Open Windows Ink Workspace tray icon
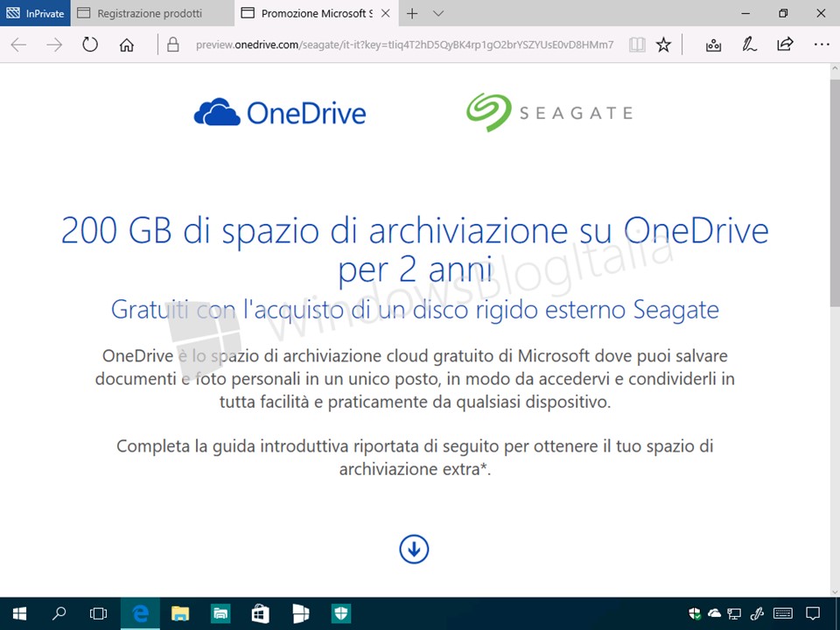Screen dimensions: 840x630 click(757, 613)
